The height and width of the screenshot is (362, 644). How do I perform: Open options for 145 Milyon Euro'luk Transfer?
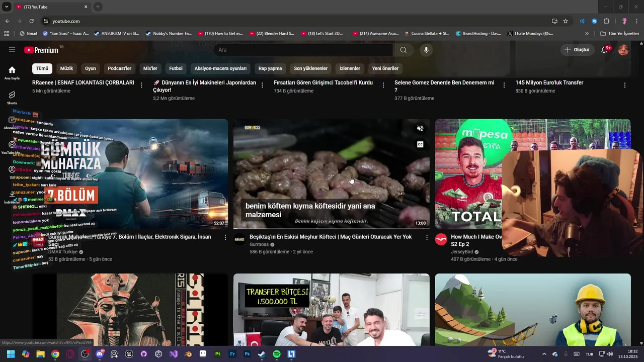[x=625, y=85]
